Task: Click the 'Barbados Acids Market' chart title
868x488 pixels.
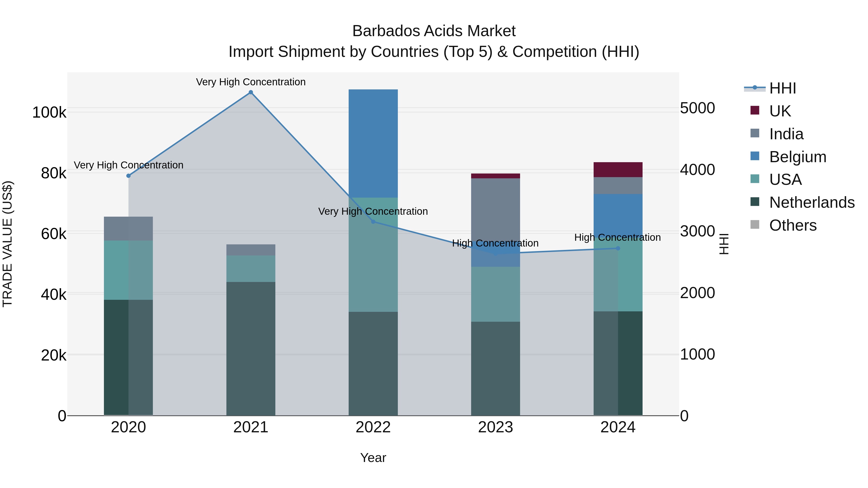Action: [434, 31]
